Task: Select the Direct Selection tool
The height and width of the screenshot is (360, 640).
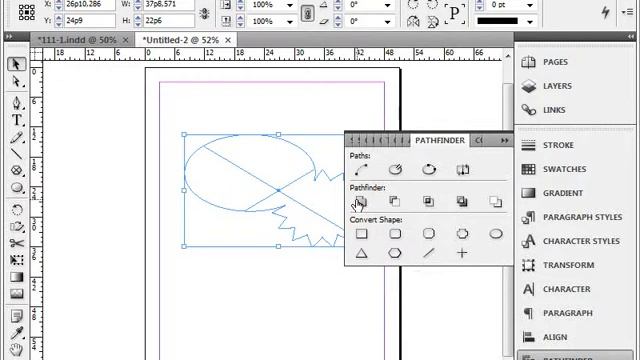Action: pos(16,82)
